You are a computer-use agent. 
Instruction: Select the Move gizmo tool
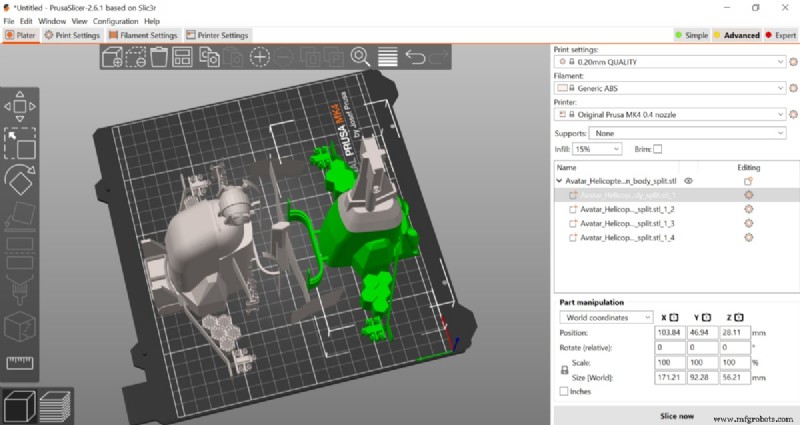tap(20, 106)
